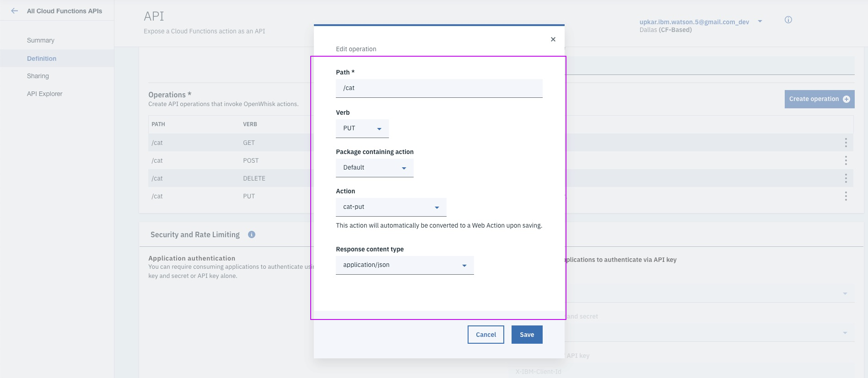
Task: Open Definition in the sidebar
Action: (42, 59)
